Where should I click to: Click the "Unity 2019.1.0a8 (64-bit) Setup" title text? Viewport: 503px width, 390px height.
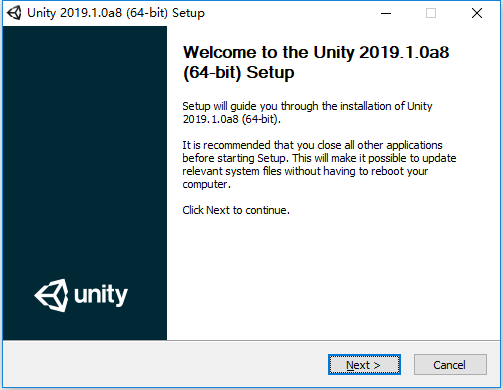[x=116, y=13]
